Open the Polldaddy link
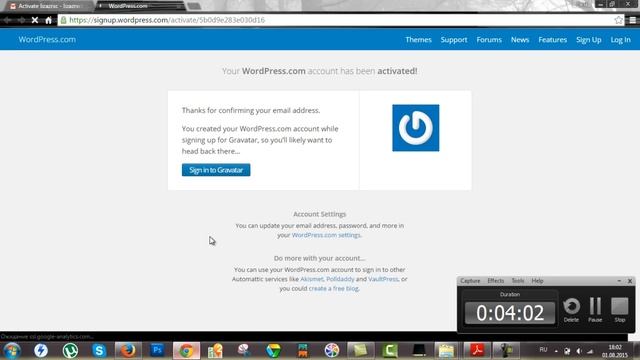 pos(340,279)
